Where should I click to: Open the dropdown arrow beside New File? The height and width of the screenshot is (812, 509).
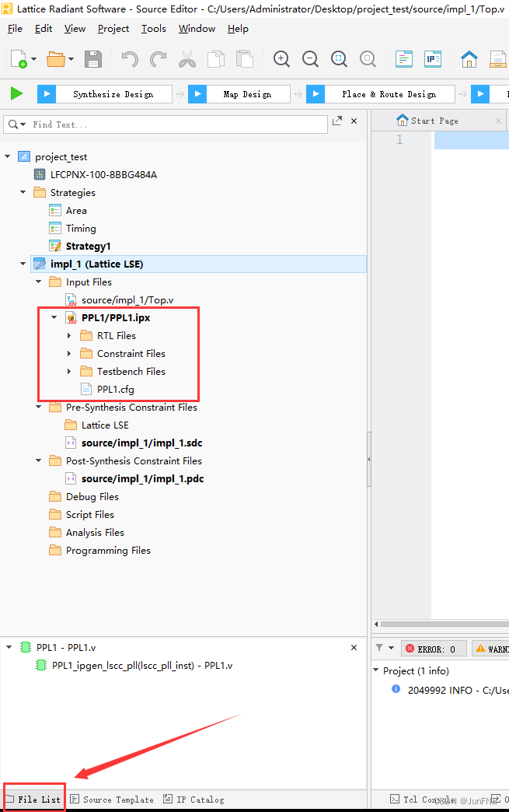tap(33, 59)
